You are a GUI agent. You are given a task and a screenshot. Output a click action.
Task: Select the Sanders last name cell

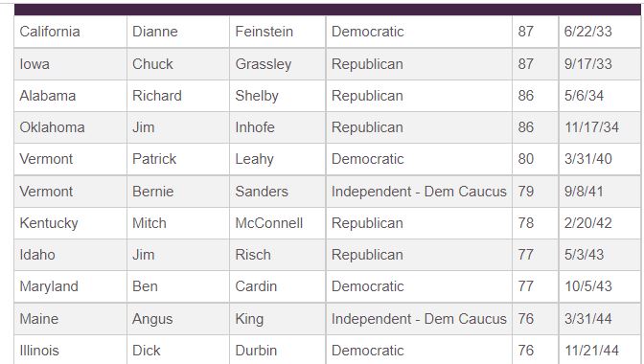278,192
